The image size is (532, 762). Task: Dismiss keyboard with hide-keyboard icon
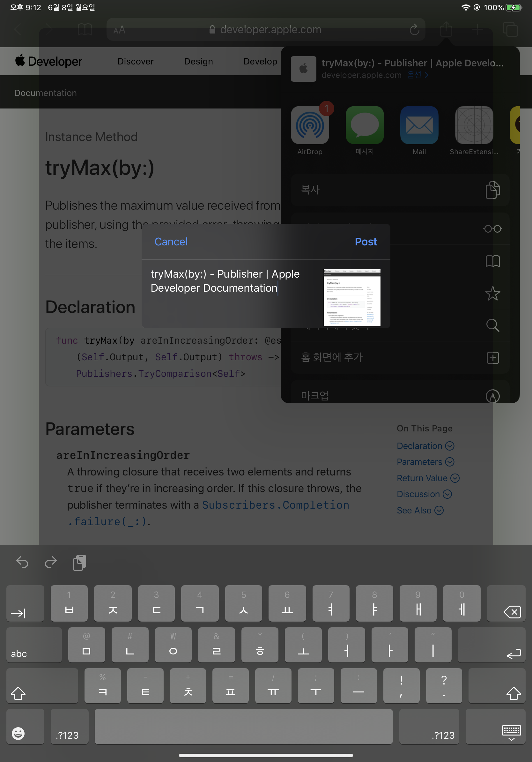[496, 727]
